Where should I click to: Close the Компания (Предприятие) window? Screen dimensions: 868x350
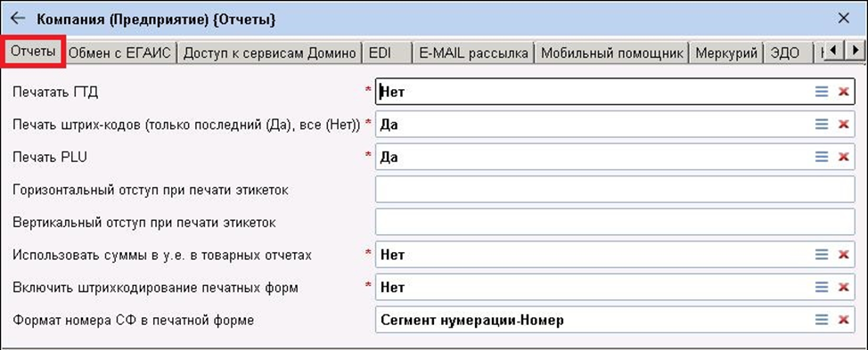(844, 18)
